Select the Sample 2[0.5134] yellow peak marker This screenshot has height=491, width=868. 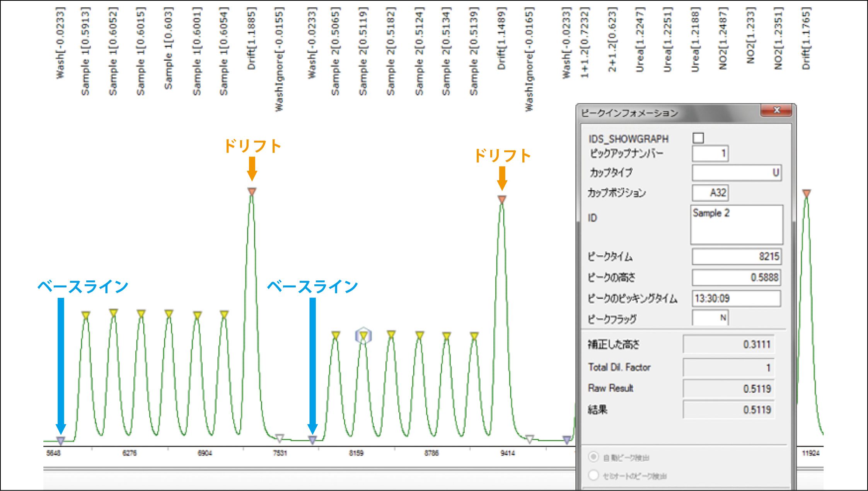coord(447,335)
